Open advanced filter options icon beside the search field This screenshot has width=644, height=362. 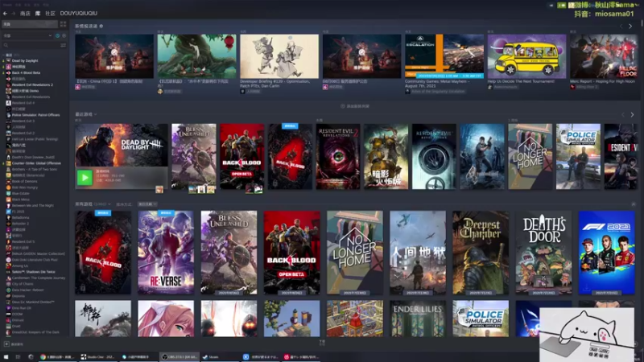pyautogui.click(x=64, y=45)
